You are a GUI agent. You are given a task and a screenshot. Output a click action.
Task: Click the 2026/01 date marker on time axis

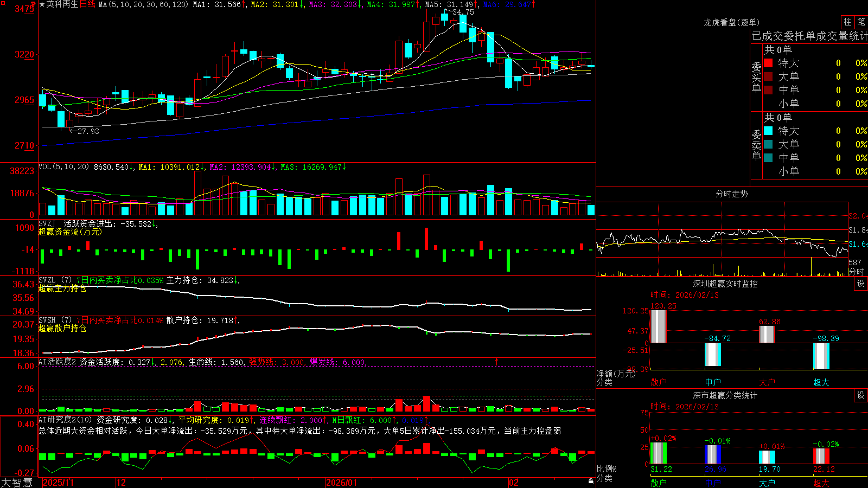(x=342, y=483)
